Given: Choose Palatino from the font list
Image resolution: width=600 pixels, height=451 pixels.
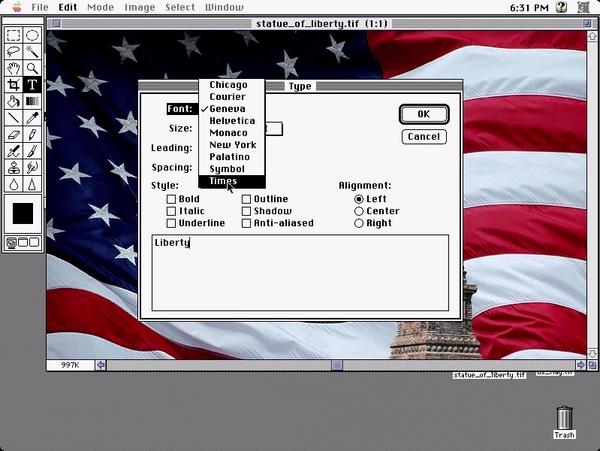Looking at the screenshot, I should click(x=232, y=157).
